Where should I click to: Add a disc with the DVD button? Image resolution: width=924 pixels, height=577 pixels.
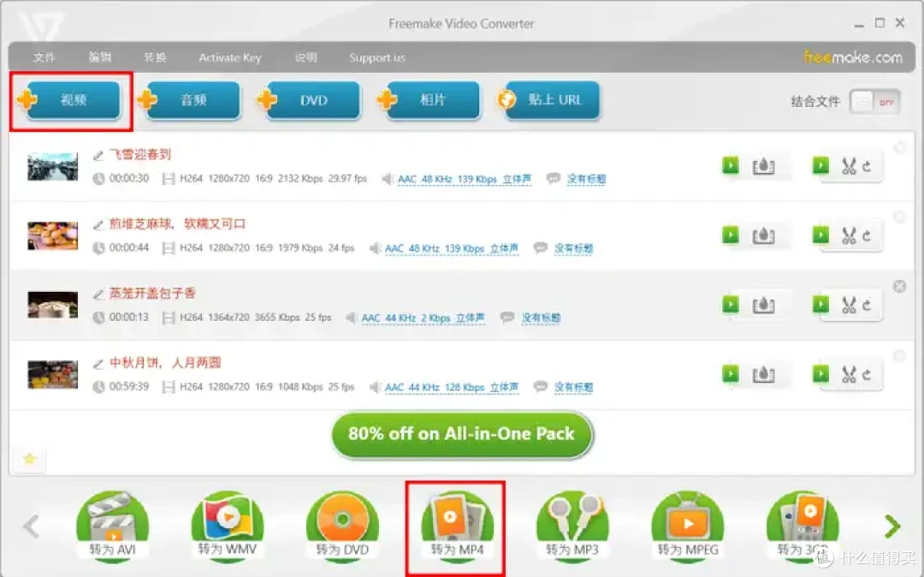(x=310, y=100)
